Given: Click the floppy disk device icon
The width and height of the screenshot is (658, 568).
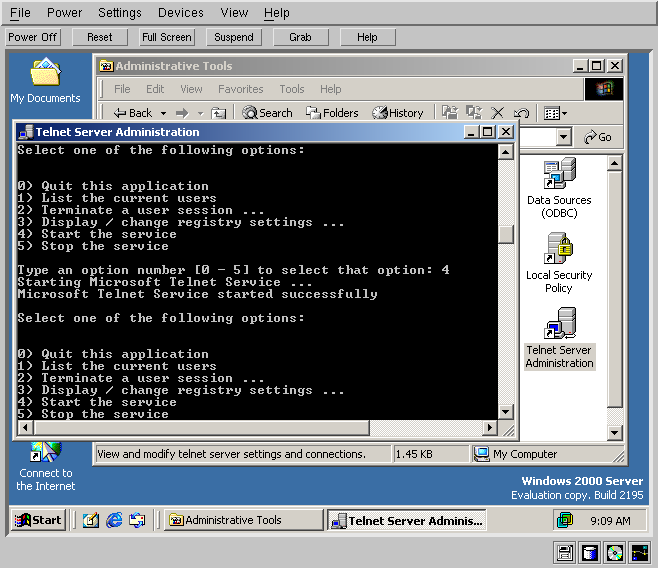Looking at the screenshot, I should (565, 553).
